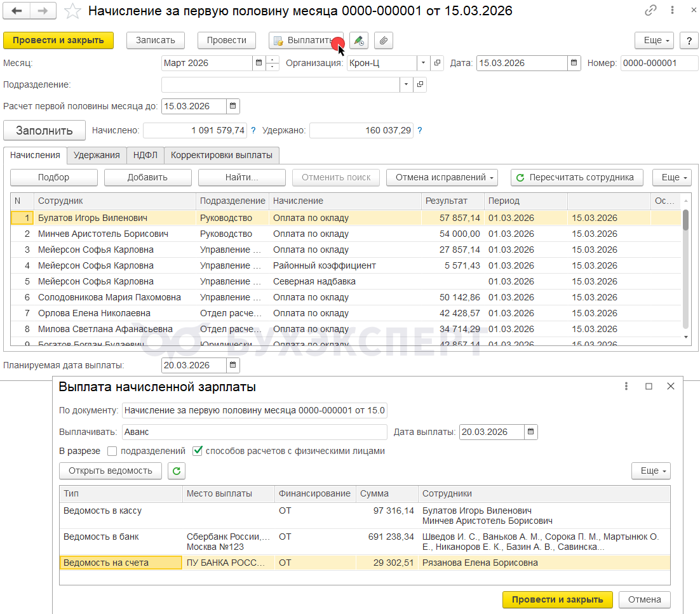
Task: Select the Ведомость в кассу row
Action: tap(102, 511)
